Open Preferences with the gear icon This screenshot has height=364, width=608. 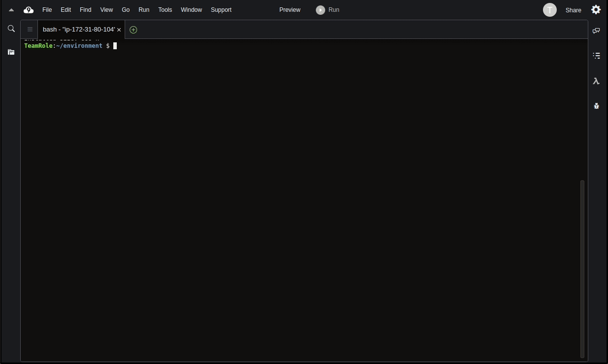[596, 10]
